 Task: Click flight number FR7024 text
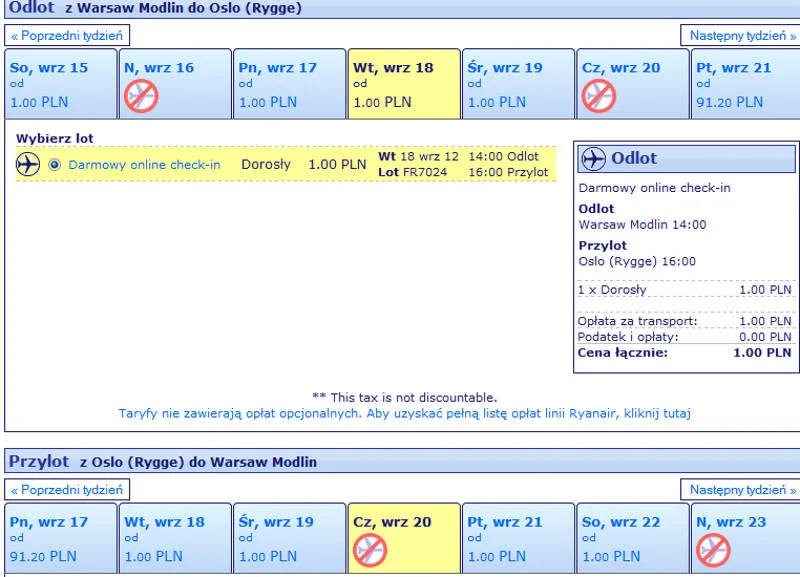[425, 172]
